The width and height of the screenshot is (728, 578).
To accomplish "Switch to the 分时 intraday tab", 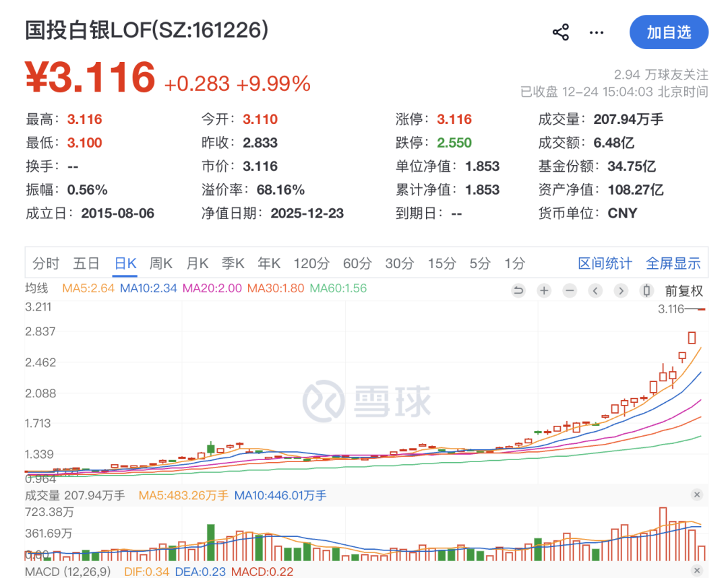I will click(x=45, y=263).
